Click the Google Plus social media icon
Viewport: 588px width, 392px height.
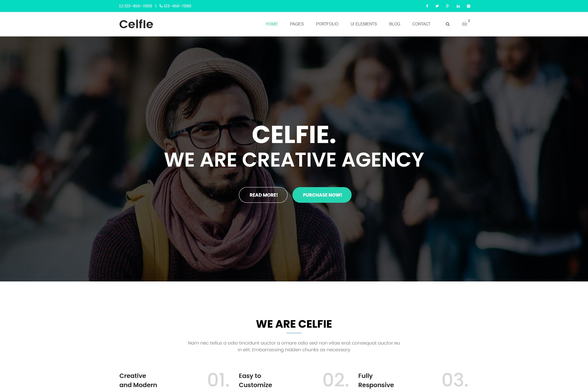click(x=447, y=6)
